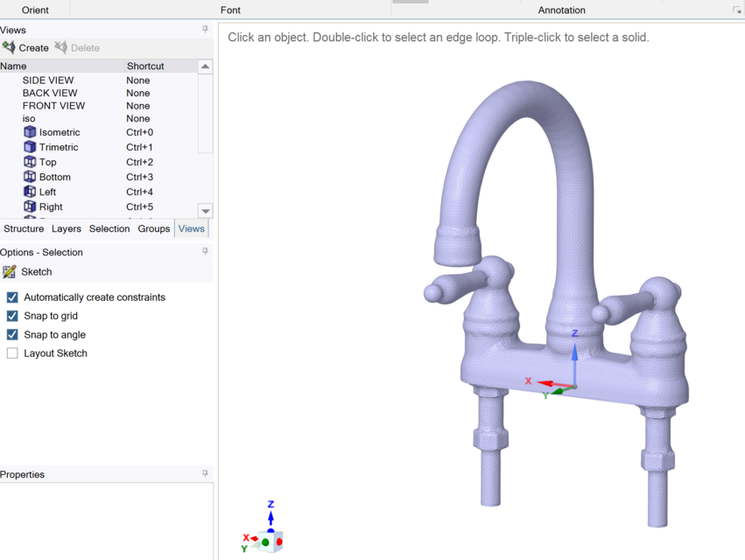Click the scroll-up arrow in Views list
The image size is (745, 560).
click(204, 66)
